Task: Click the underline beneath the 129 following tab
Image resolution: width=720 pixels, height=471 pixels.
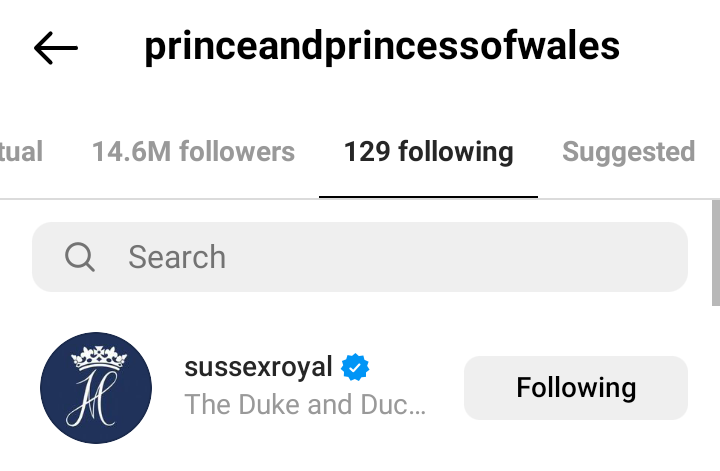Action: point(428,197)
